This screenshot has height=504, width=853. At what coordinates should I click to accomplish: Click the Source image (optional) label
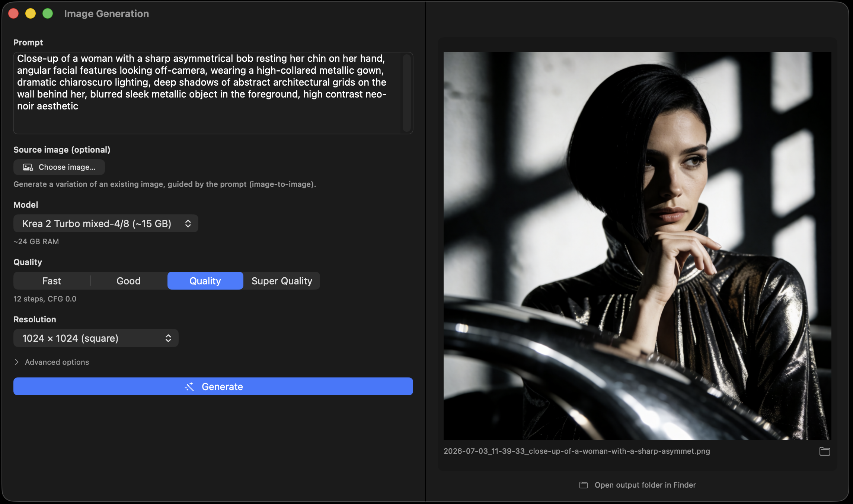pyautogui.click(x=62, y=150)
